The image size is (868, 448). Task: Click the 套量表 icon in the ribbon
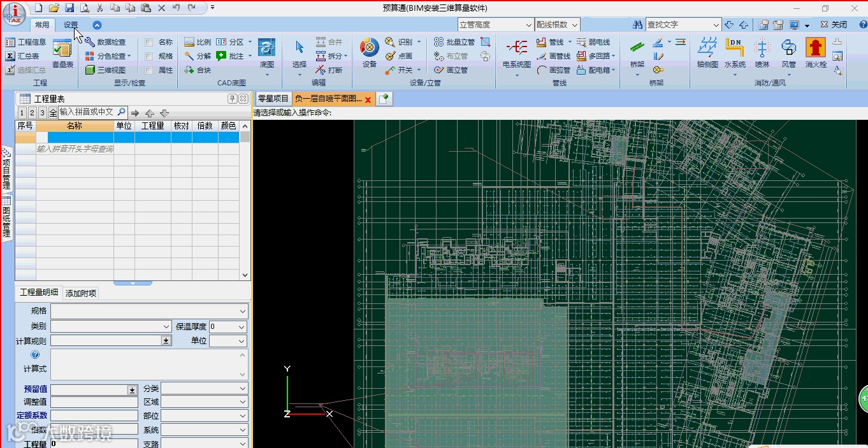click(x=62, y=50)
